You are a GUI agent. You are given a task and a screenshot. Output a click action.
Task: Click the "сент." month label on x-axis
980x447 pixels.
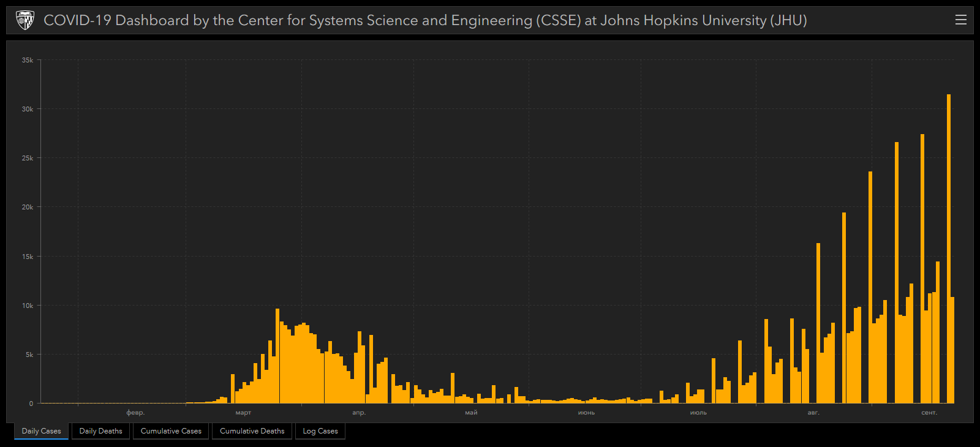[x=929, y=413]
